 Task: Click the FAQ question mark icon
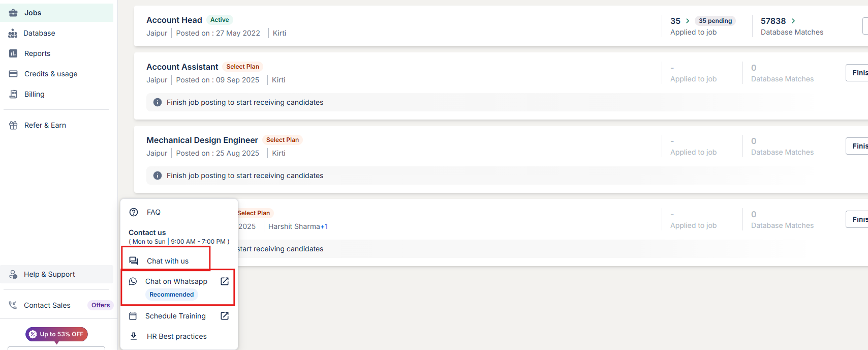click(x=134, y=212)
